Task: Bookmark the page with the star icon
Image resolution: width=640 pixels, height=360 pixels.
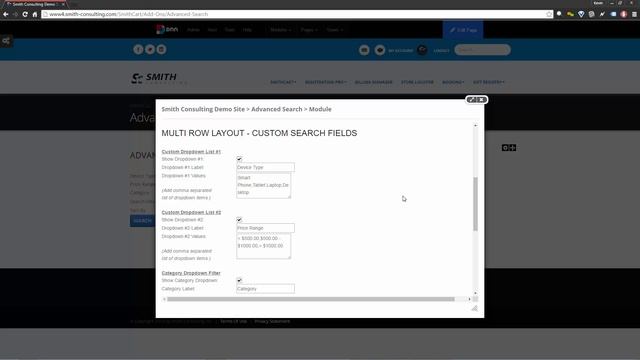Action: point(549,14)
